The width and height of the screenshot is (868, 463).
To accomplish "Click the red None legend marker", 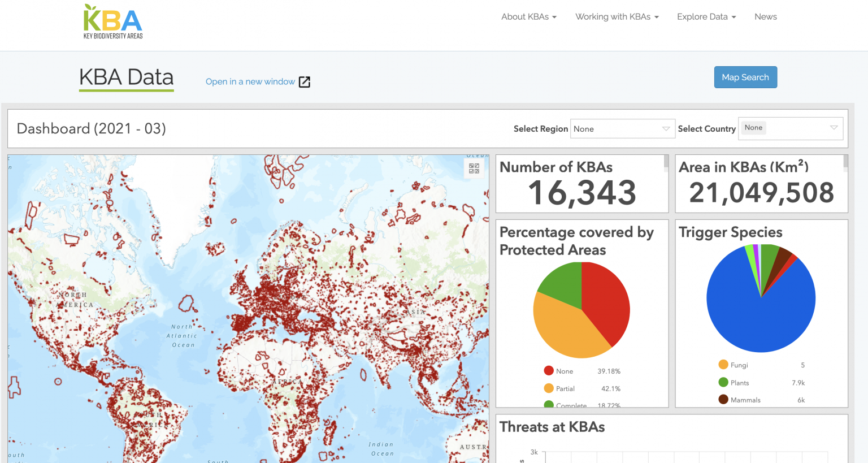I will tap(549, 371).
